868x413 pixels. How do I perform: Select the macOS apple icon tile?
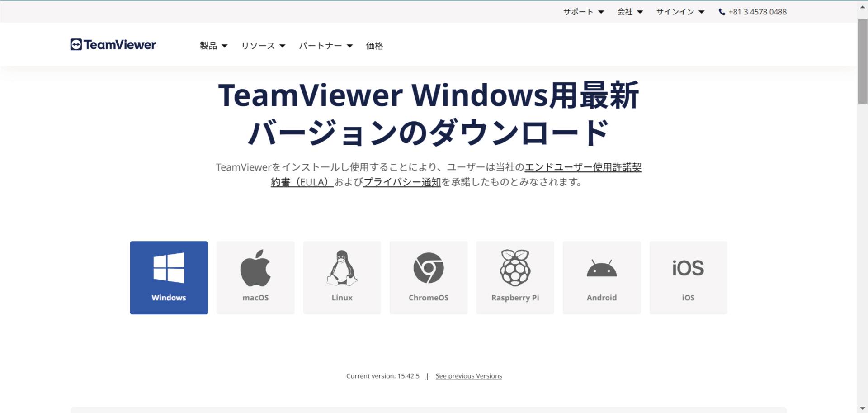255,277
